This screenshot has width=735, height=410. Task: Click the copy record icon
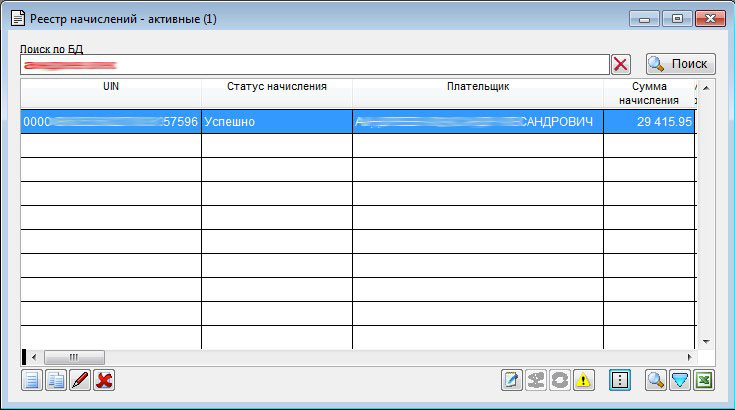point(56,380)
